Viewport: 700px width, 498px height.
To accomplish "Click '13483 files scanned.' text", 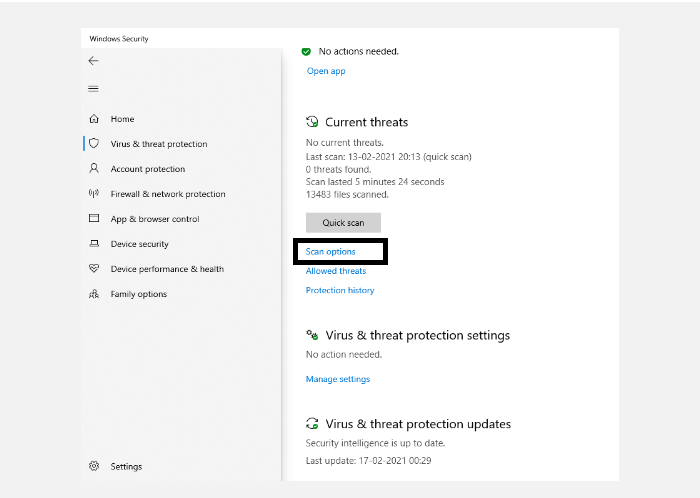I will pos(347,195).
